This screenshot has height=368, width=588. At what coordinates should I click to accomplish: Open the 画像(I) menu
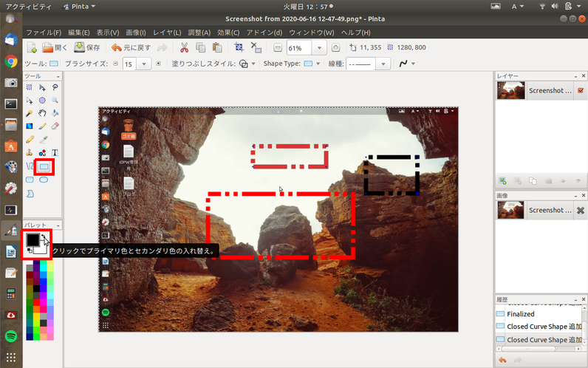136,33
